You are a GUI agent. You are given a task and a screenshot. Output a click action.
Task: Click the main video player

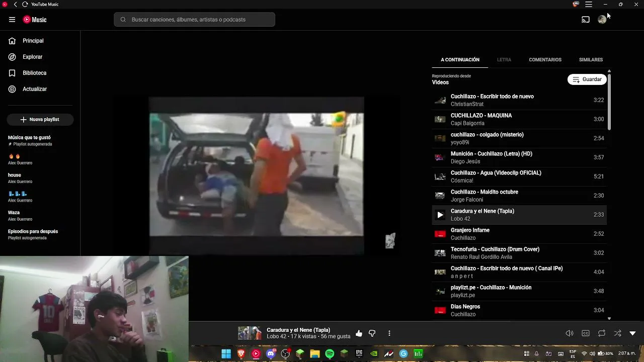[x=256, y=175]
